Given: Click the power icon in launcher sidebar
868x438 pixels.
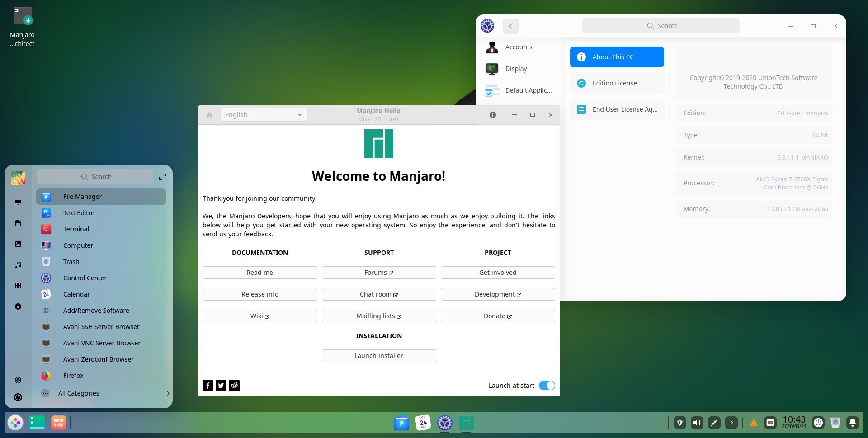Looking at the screenshot, I should point(18,397).
